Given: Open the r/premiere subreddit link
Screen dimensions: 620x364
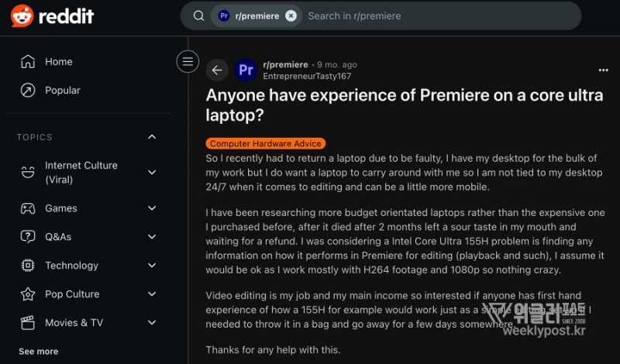Looking at the screenshot, I should pyautogui.click(x=285, y=64).
